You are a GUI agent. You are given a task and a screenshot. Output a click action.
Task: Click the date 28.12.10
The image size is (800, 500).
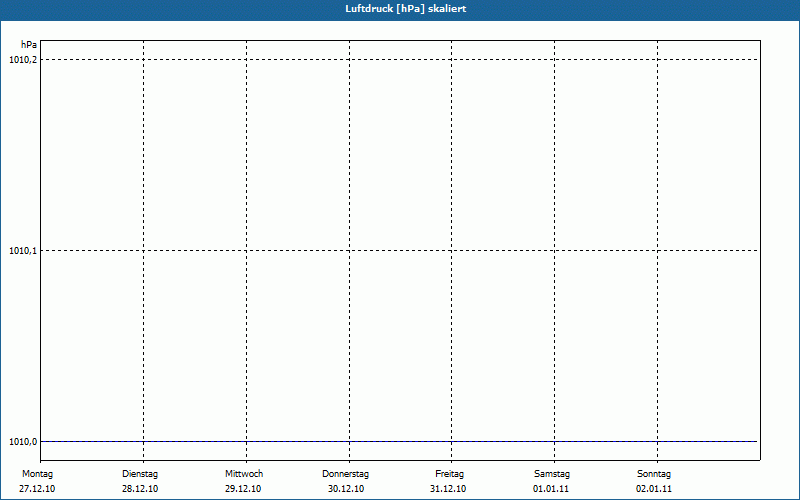[140, 489]
